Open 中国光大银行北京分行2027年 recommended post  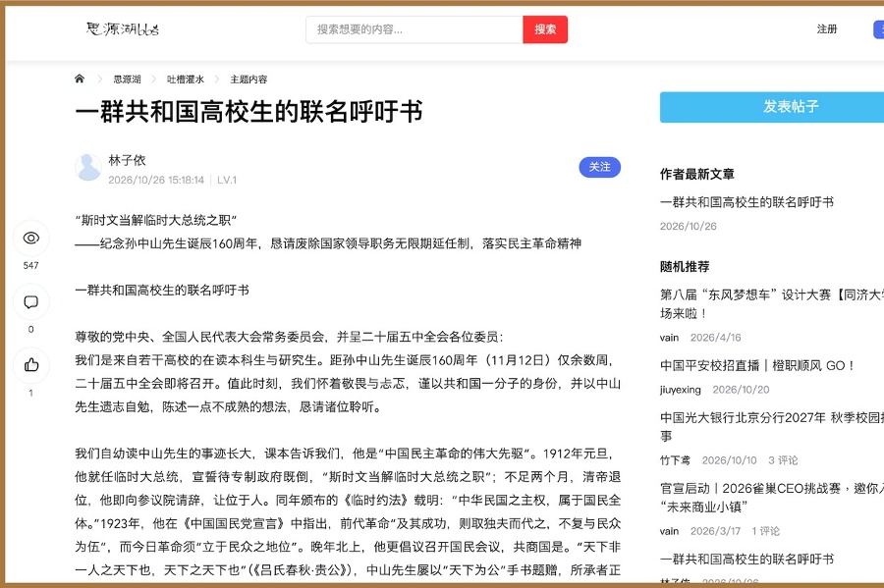click(772, 426)
